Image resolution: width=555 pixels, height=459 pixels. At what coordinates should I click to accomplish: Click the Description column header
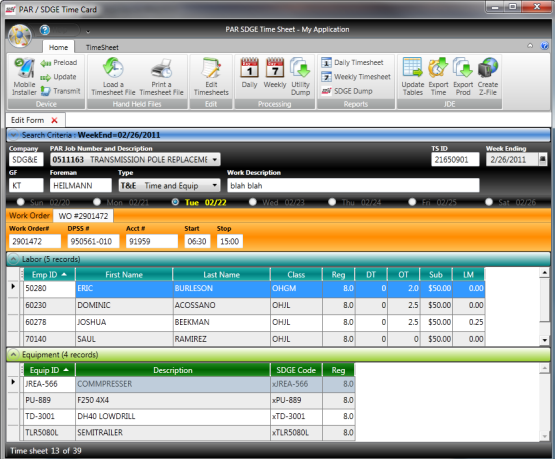[173, 370]
